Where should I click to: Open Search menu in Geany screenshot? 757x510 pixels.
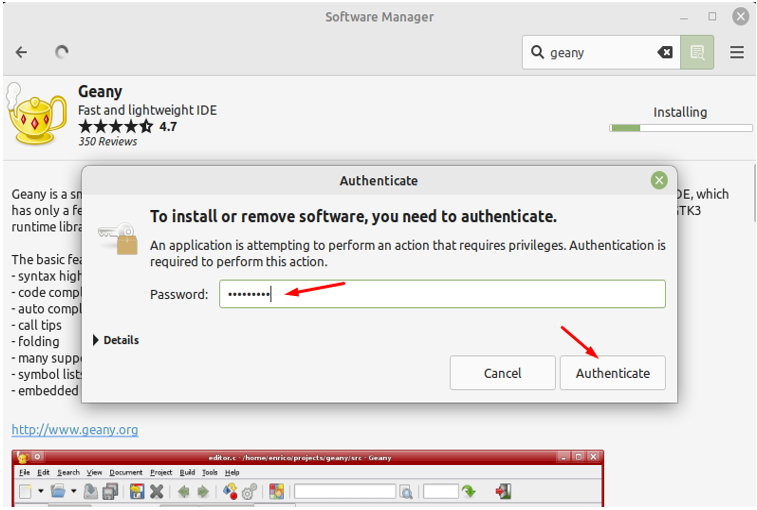pyautogui.click(x=68, y=472)
